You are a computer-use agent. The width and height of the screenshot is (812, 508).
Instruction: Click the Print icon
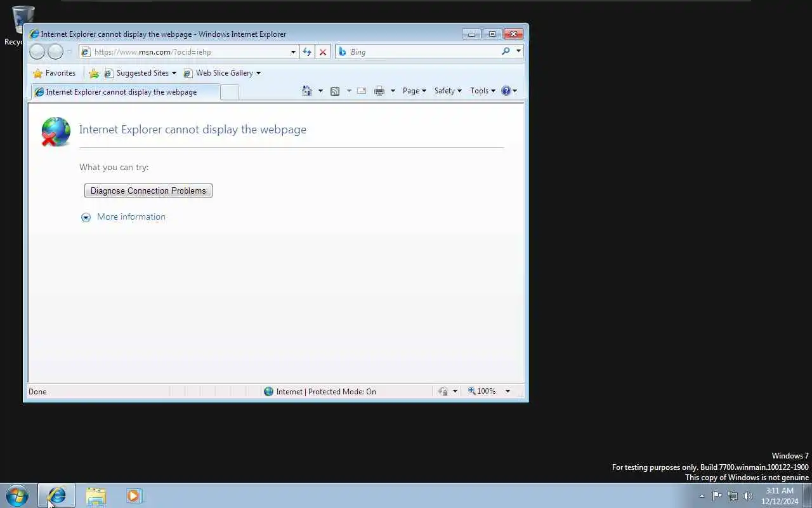point(379,91)
